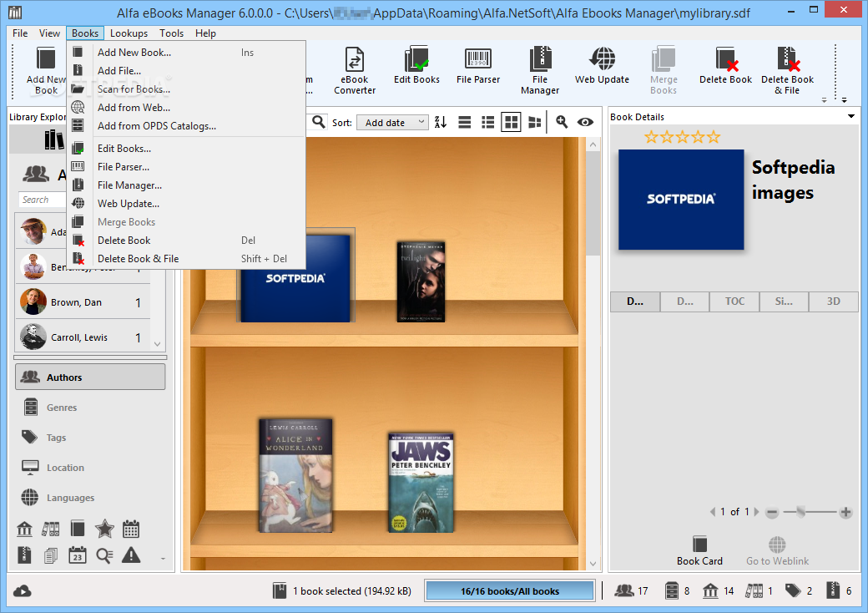The width and height of the screenshot is (868, 613).
Task: Click the authors count icon in status bar
Action: tap(624, 590)
